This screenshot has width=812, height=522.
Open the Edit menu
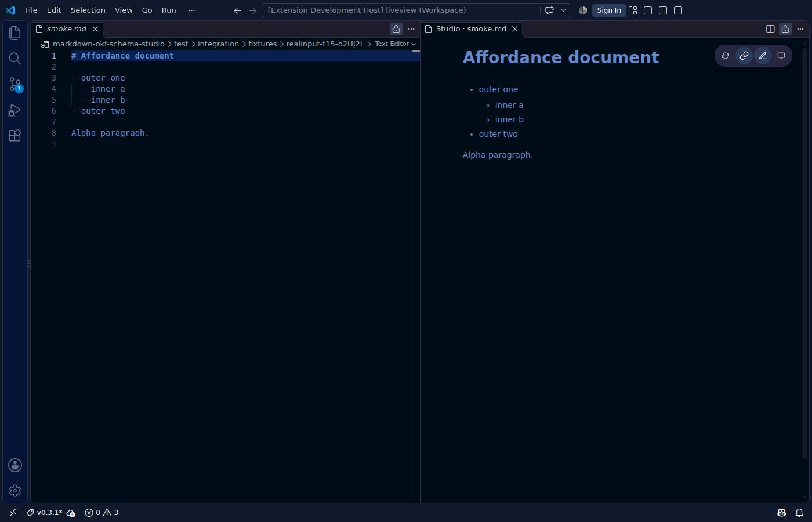(x=54, y=10)
